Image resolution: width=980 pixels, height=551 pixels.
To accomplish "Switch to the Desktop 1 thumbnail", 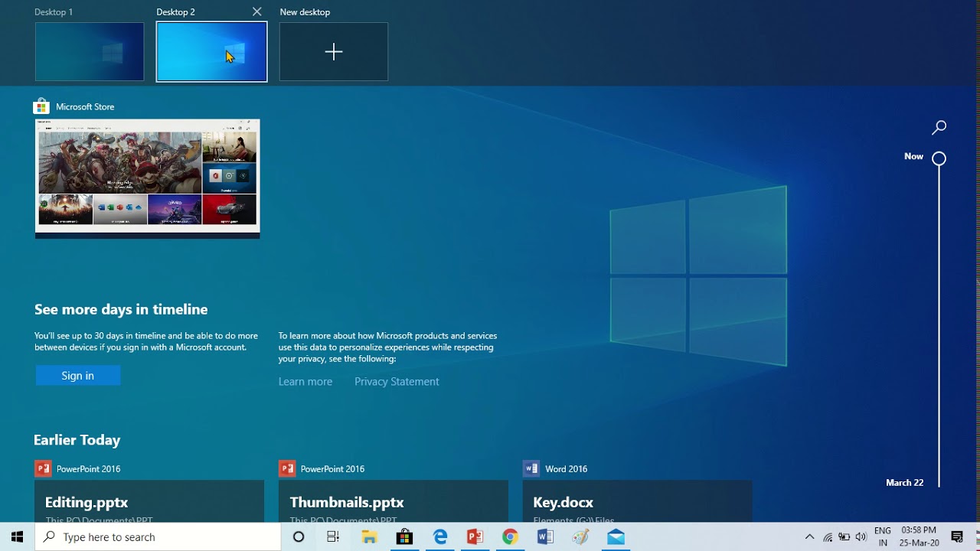I will click(90, 51).
